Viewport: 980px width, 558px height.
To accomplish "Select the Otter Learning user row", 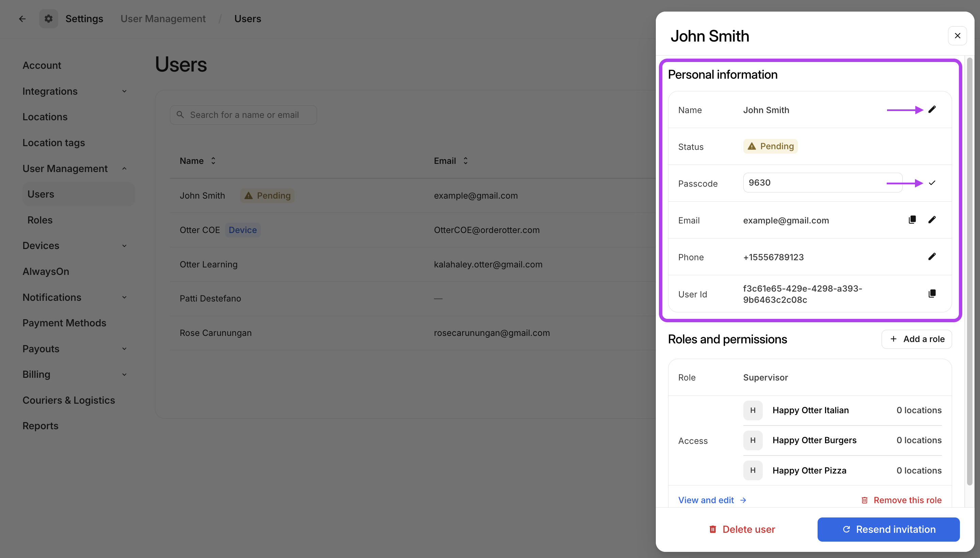I will coord(412,264).
